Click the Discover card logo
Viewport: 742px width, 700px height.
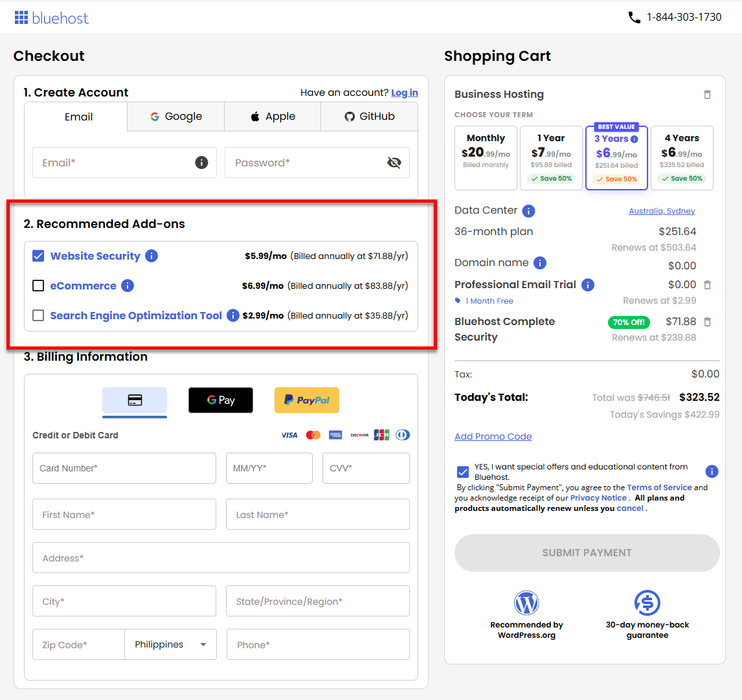(x=359, y=435)
